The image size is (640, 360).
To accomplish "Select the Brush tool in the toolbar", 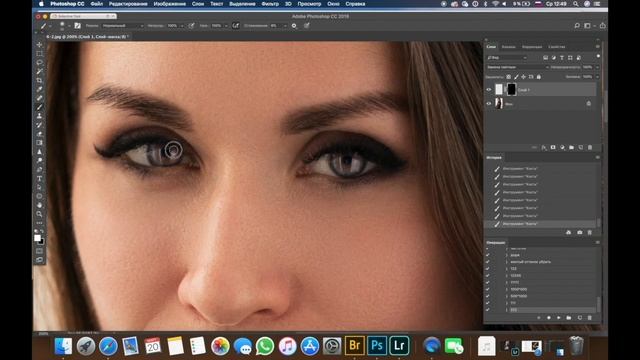I will (x=39, y=107).
